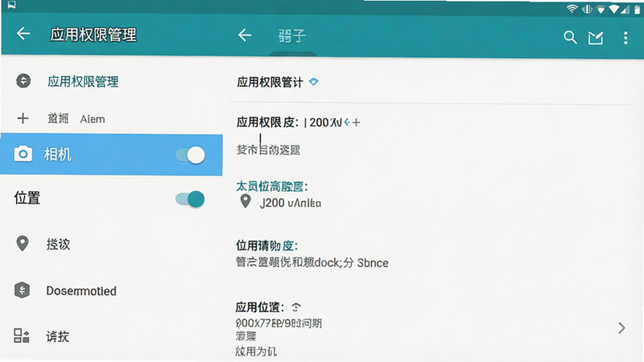Click the notification icon at top-left status bar
Screen dimensions: 644x362
[x=11, y=6]
